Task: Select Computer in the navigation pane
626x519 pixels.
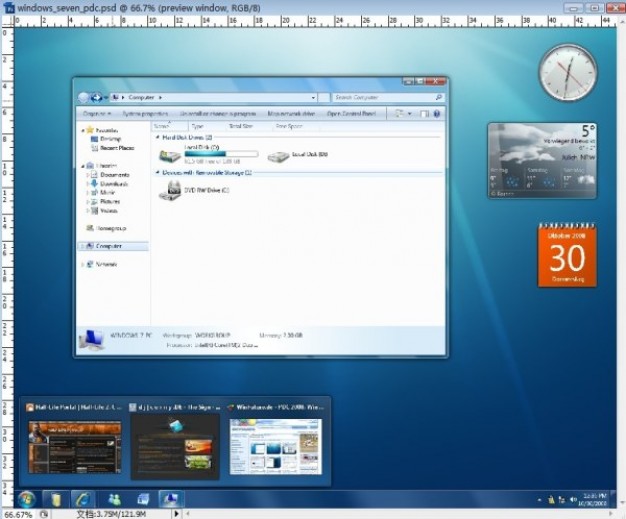Action: click(113, 246)
